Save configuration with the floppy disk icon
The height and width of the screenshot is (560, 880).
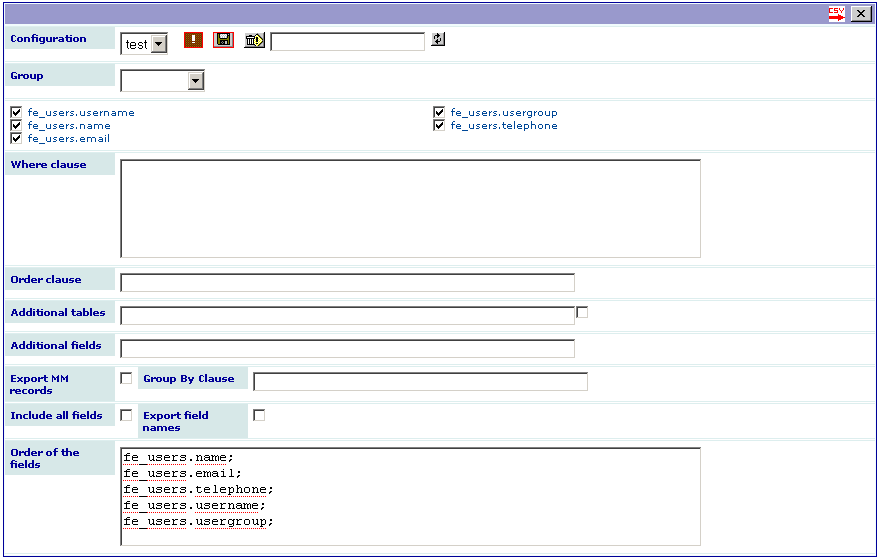pyautogui.click(x=223, y=40)
